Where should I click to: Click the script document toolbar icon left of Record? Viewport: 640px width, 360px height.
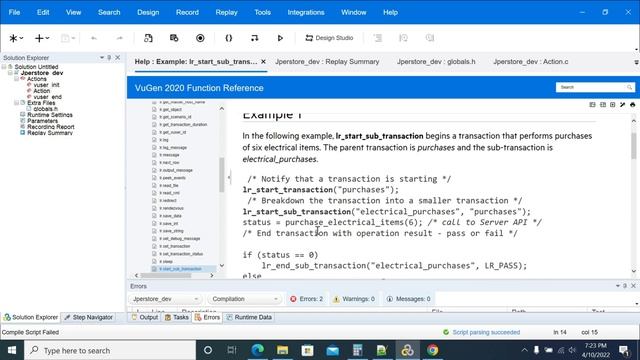(x=148, y=38)
